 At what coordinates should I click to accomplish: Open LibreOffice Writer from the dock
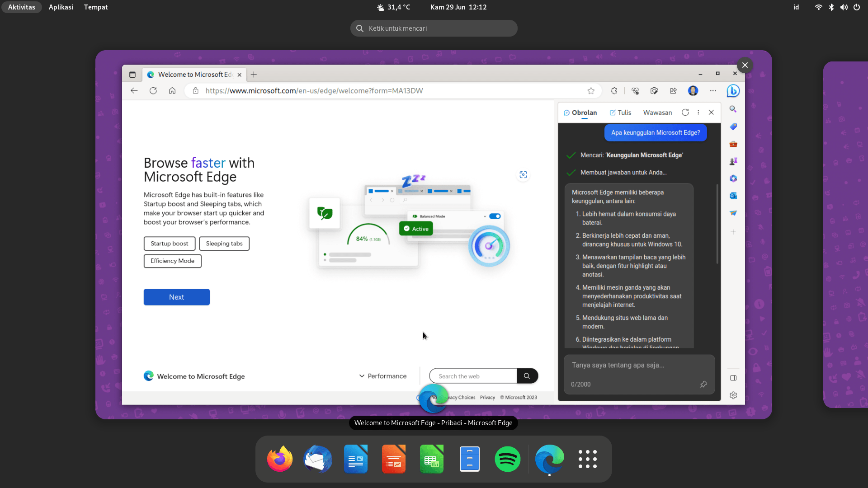(x=356, y=459)
